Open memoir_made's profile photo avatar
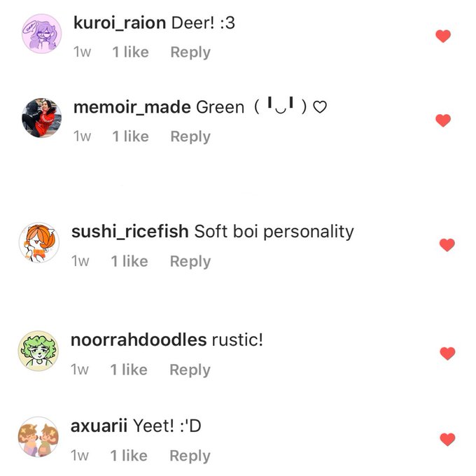This screenshot has height=476, width=476. 41,118
